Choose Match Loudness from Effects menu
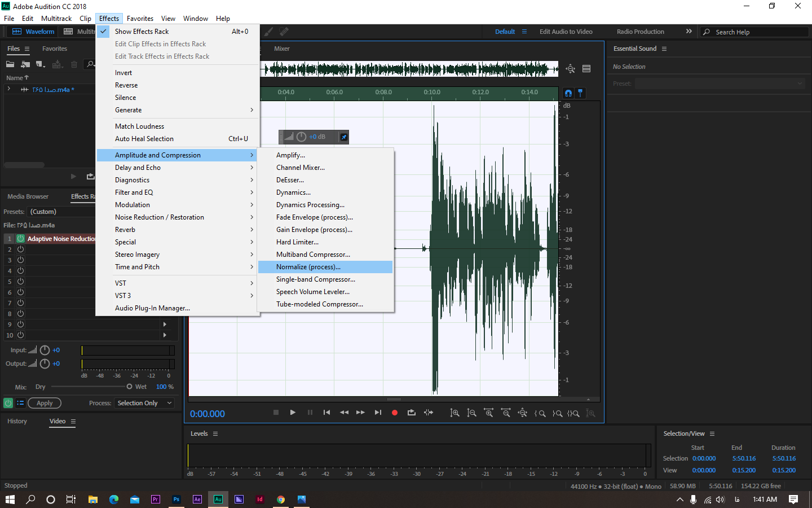812x508 pixels. click(178, 126)
